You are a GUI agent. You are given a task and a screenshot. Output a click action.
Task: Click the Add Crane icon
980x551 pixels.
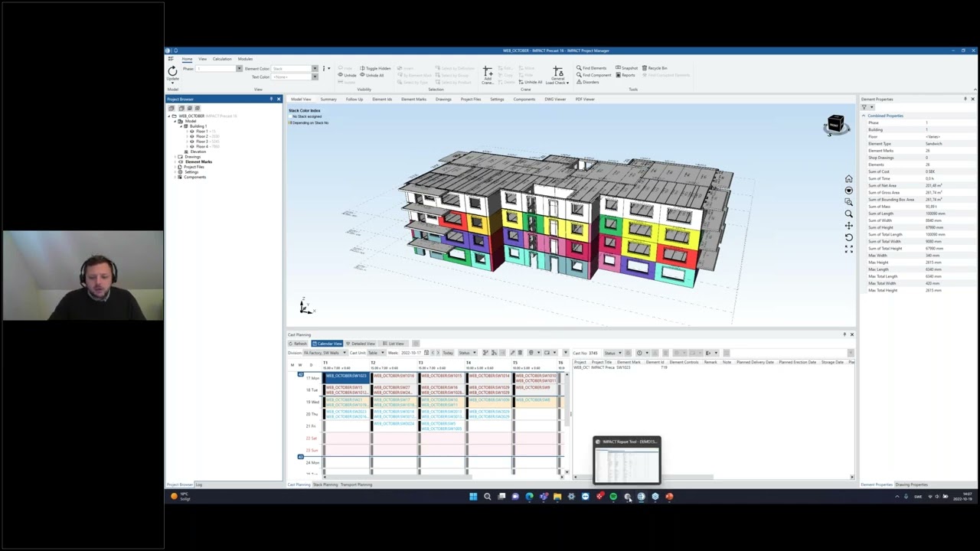point(487,74)
